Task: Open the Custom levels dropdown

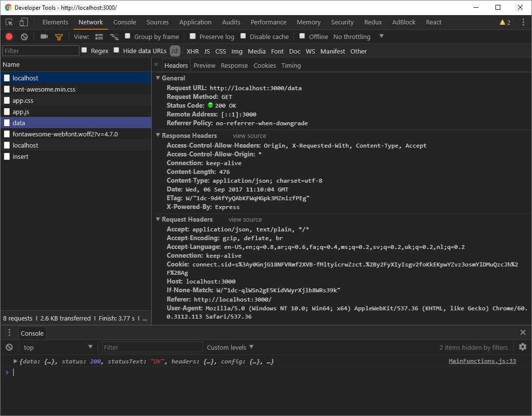Action: coord(230,347)
